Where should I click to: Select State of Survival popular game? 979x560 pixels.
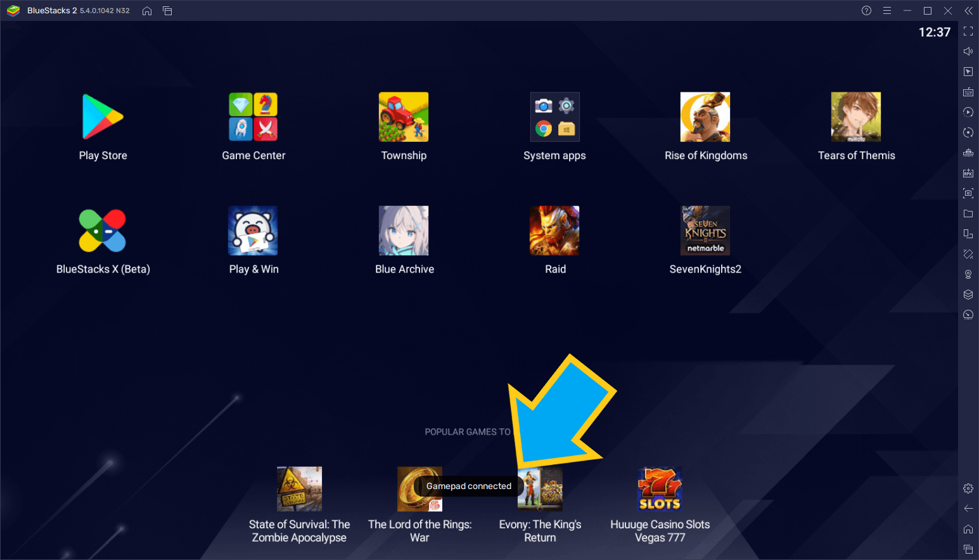pyautogui.click(x=299, y=489)
